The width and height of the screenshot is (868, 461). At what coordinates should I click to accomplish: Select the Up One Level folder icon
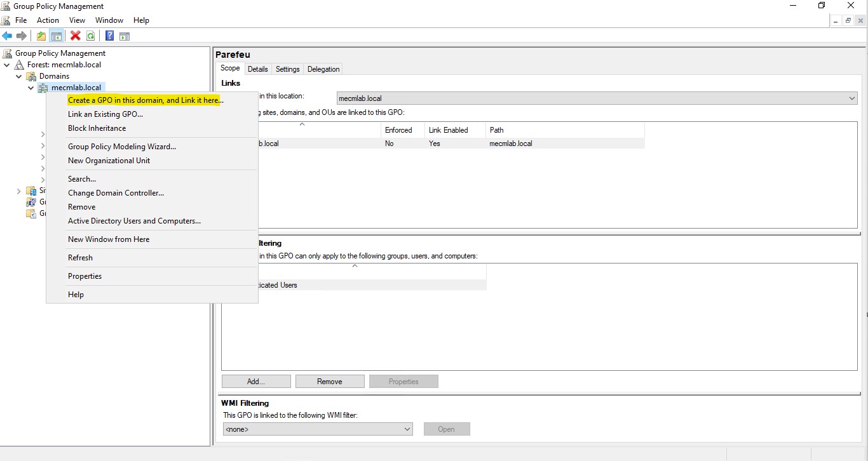point(40,36)
